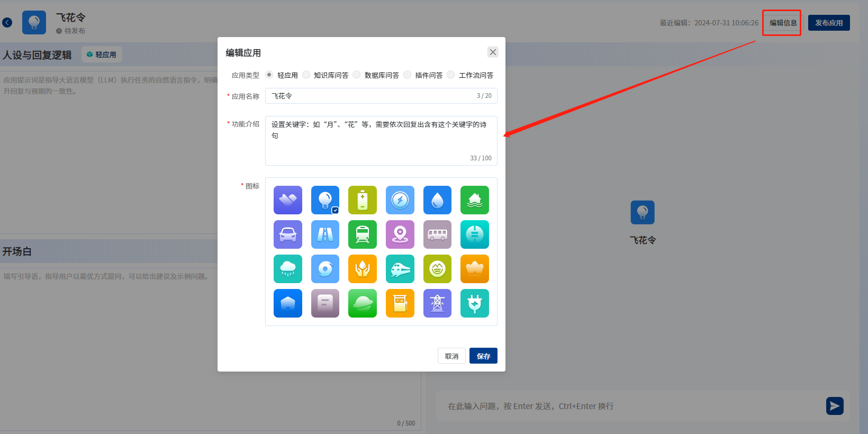The width and height of the screenshot is (868, 434).
Task: Choose the green planet icon
Action: (x=363, y=303)
